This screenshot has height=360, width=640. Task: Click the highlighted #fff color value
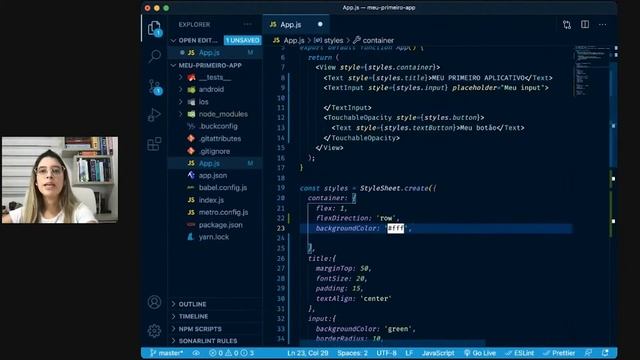click(x=396, y=228)
